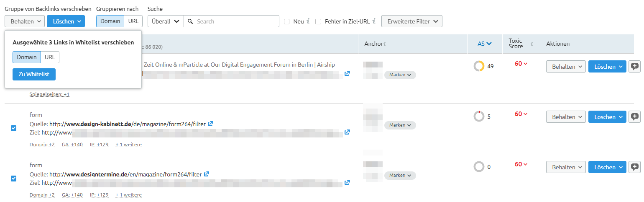Open the Überall search scope dropdown
Image resolution: width=644 pixels, height=202 pixels.
click(x=166, y=21)
